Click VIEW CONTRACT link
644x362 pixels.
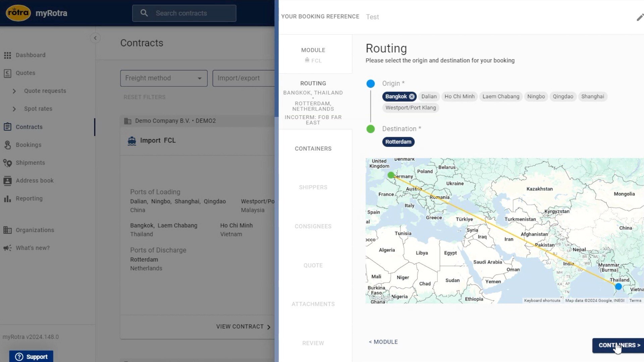[244, 326]
